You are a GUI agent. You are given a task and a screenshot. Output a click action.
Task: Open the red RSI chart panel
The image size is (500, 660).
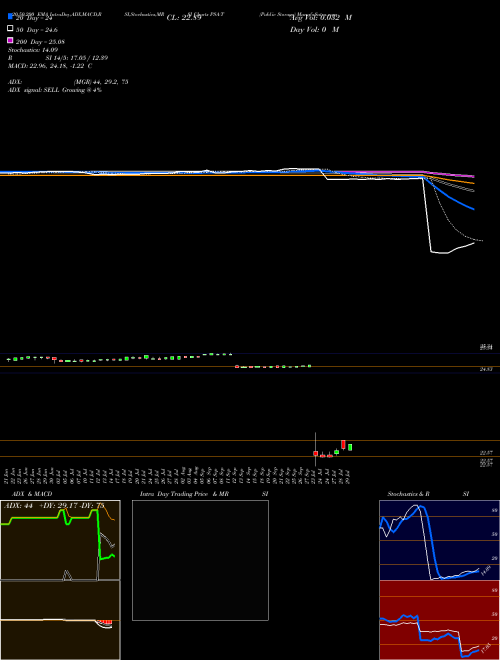[439, 620]
